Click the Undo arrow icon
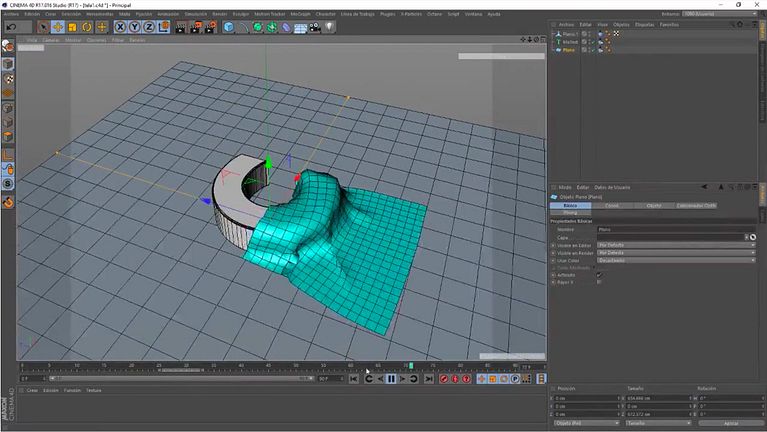Screen dimensions: 767x432 pos(11,27)
